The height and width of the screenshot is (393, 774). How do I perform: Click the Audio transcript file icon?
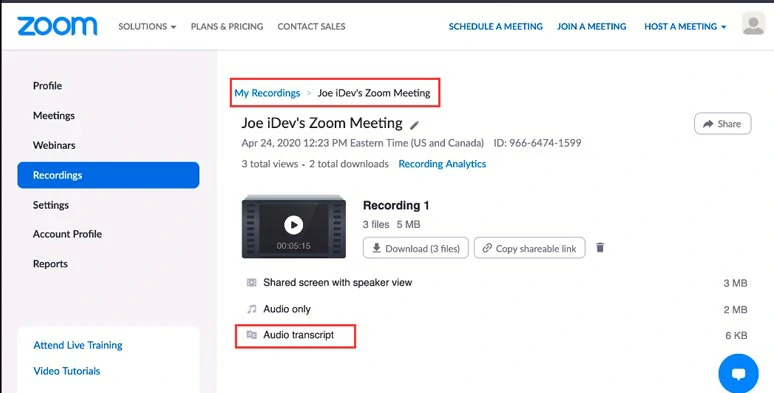252,335
